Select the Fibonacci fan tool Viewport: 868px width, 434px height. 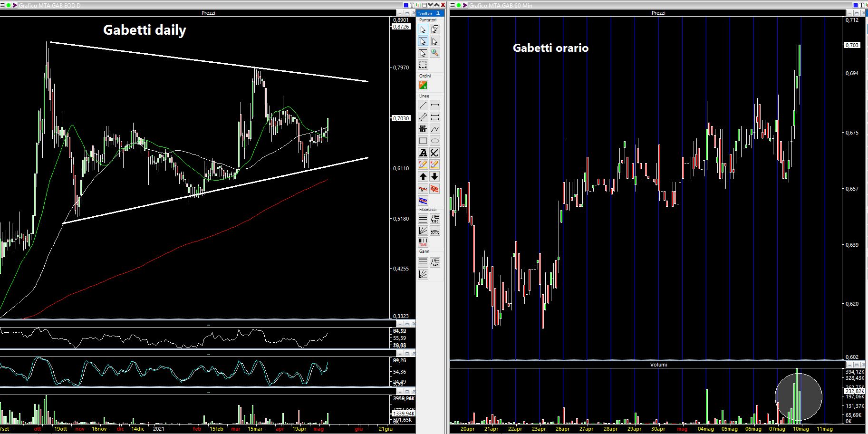click(x=423, y=231)
